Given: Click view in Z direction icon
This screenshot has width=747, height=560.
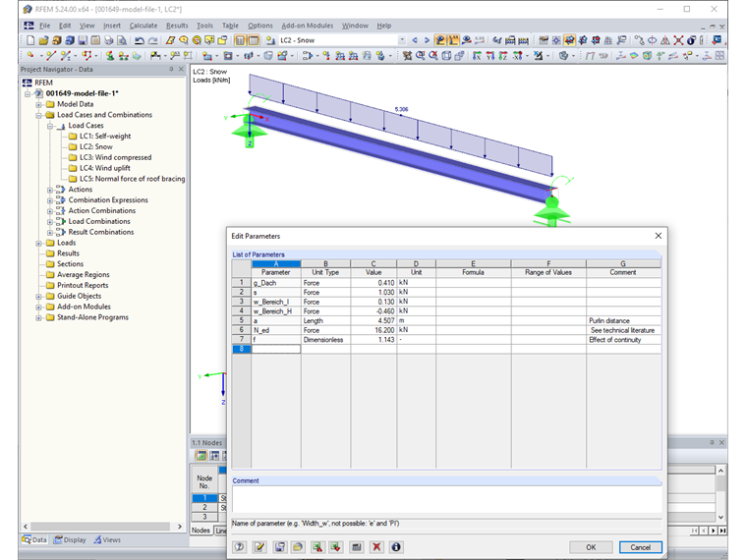Looking at the screenshot, I should (x=503, y=56).
